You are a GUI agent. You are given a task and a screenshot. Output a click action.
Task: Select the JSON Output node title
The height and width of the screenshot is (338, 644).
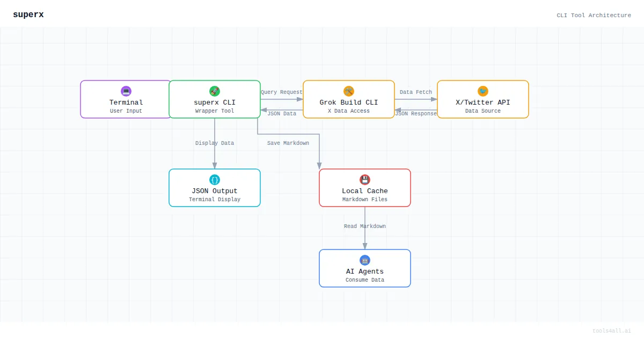click(x=215, y=191)
